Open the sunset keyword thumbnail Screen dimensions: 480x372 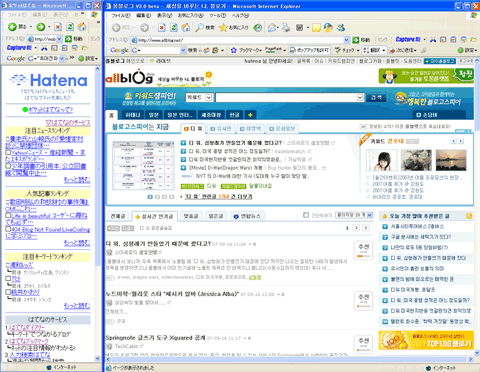coord(451,160)
